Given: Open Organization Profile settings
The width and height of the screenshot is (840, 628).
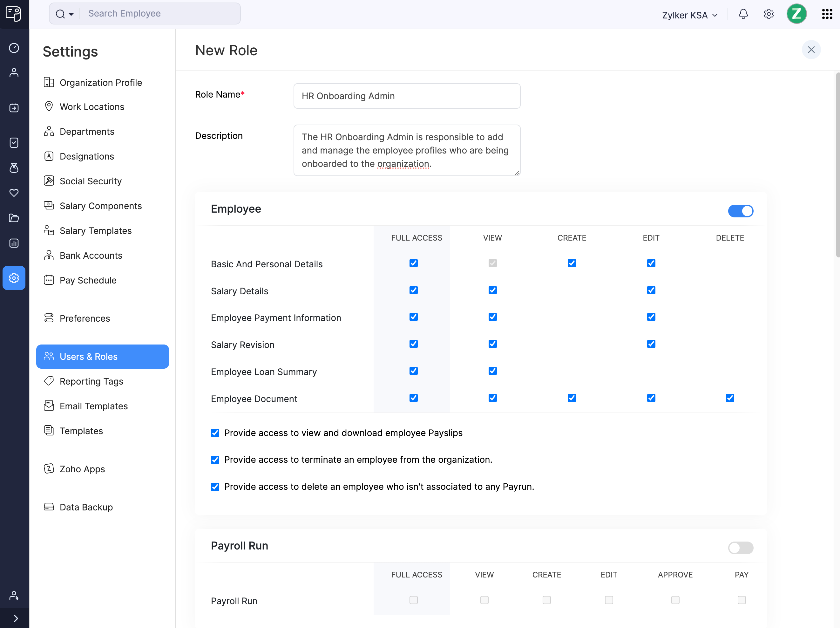Looking at the screenshot, I should (x=101, y=82).
